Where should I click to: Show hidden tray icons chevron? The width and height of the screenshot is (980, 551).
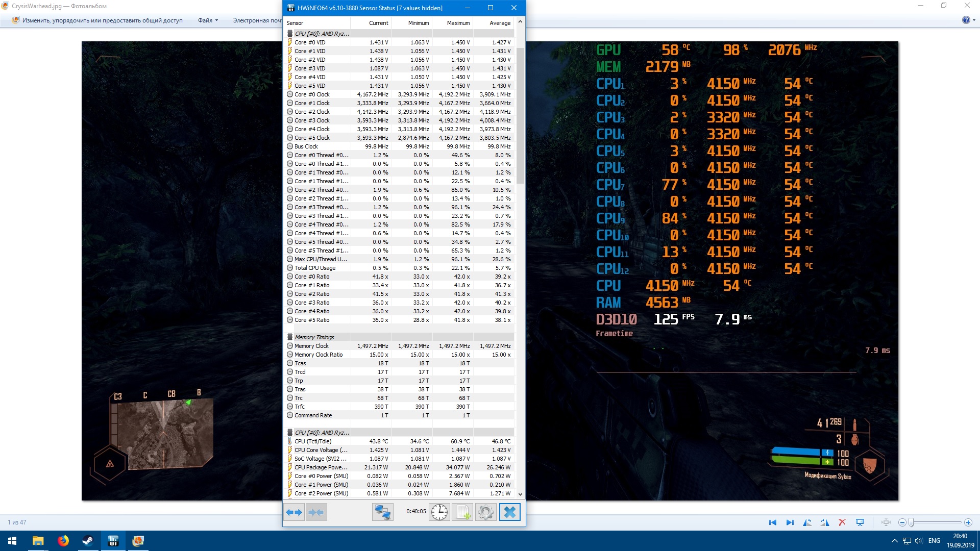click(x=894, y=541)
